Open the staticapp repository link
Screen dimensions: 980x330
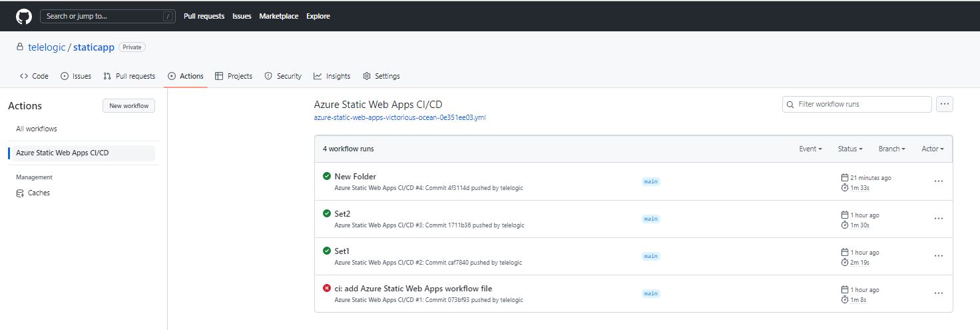[x=94, y=47]
